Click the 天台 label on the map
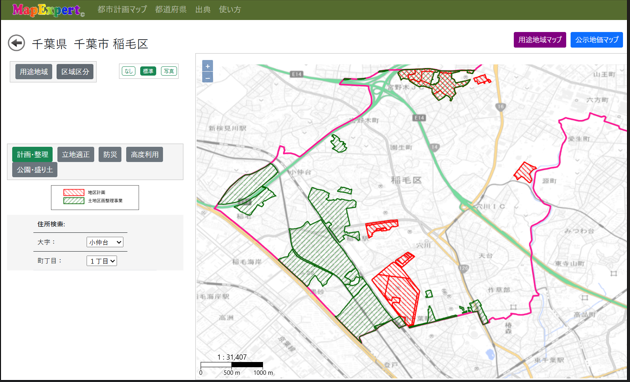 486,255
